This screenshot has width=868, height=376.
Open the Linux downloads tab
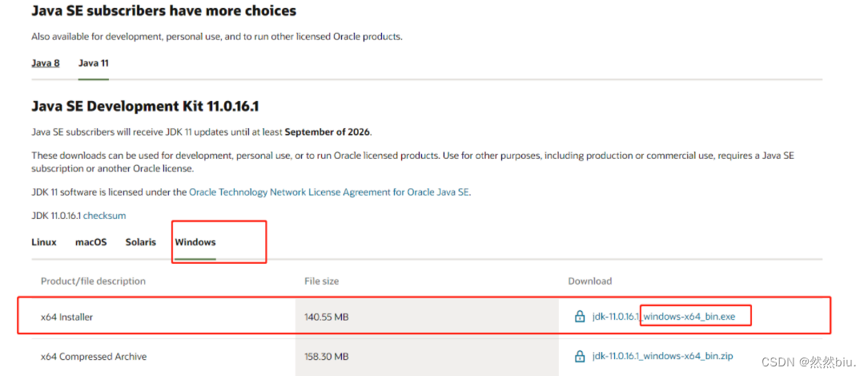pyautogui.click(x=44, y=242)
